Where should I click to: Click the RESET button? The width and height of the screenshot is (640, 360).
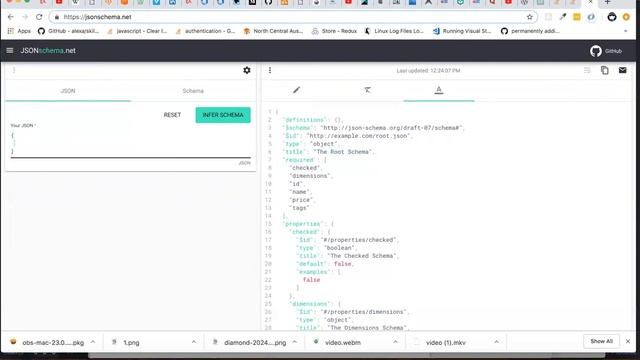click(x=172, y=115)
